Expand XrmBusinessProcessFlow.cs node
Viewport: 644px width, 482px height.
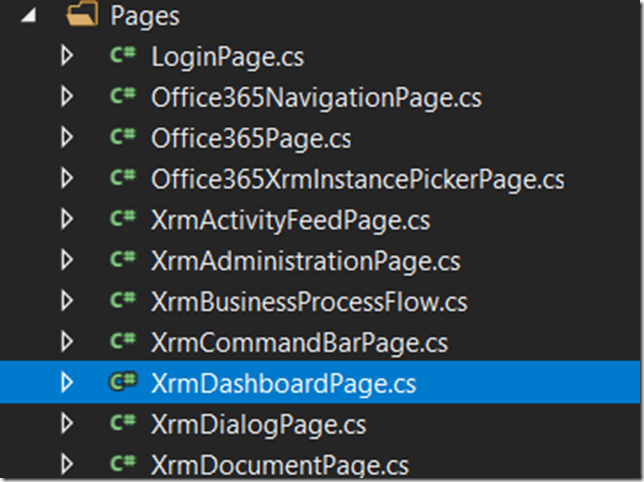(67, 301)
